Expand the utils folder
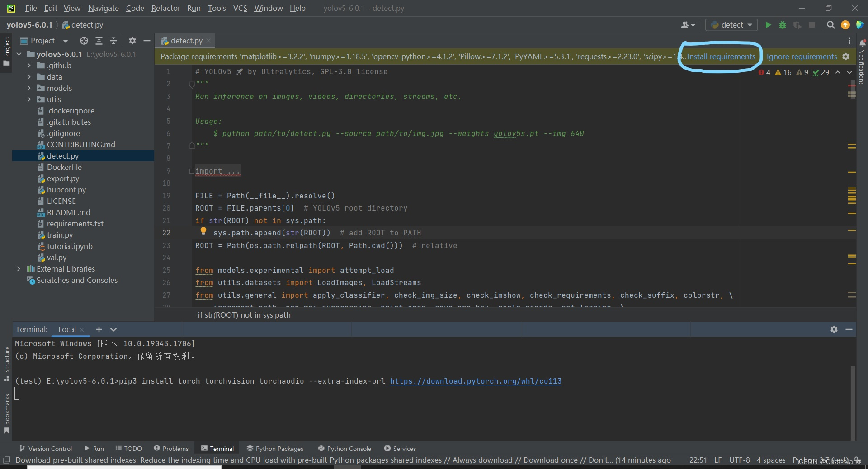868x469 pixels. (x=29, y=99)
